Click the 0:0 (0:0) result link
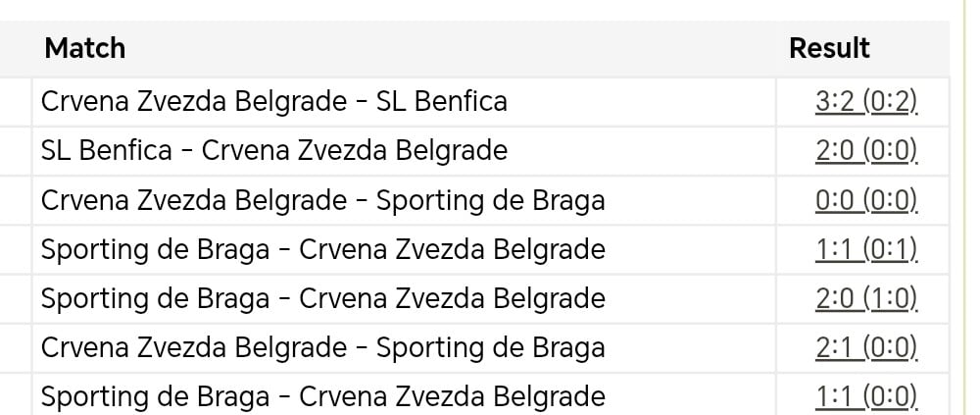 click(x=865, y=200)
